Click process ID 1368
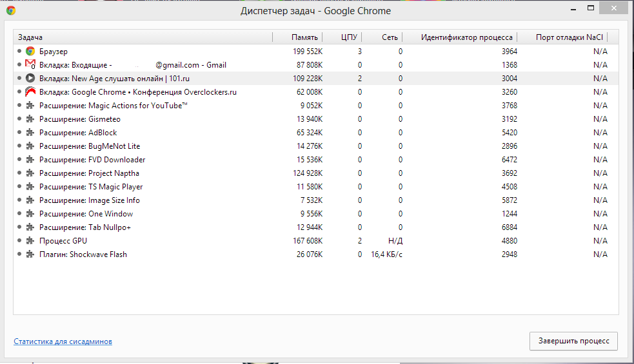This screenshot has width=634, height=364. click(510, 64)
